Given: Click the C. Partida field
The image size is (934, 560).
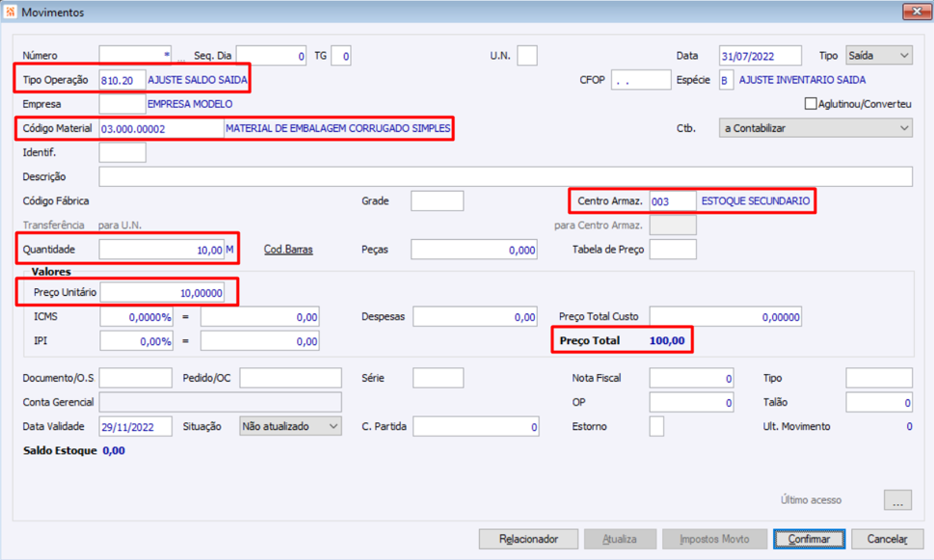Looking at the screenshot, I should pos(476,427).
